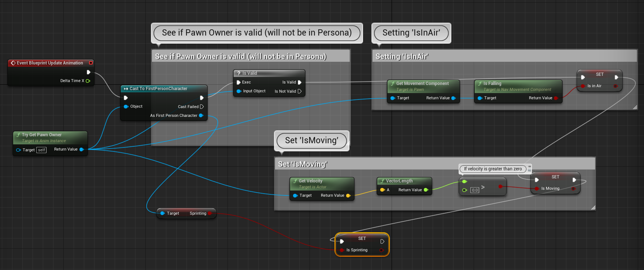This screenshot has height=270, width=644.
Task: Click resize handle of Set 'IsMoving' comment box
Action: tap(593, 208)
